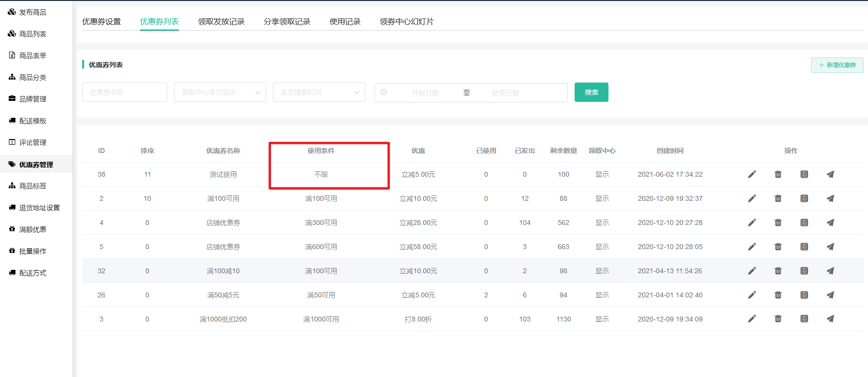868x377 pixels.
Task: Click the 满300可用 condition cell
Action: point(321,223)
